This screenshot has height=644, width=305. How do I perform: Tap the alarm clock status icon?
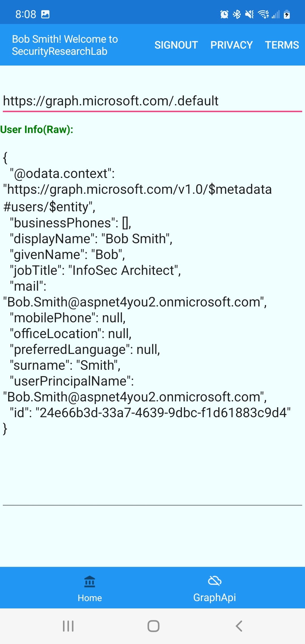point(224,14)
